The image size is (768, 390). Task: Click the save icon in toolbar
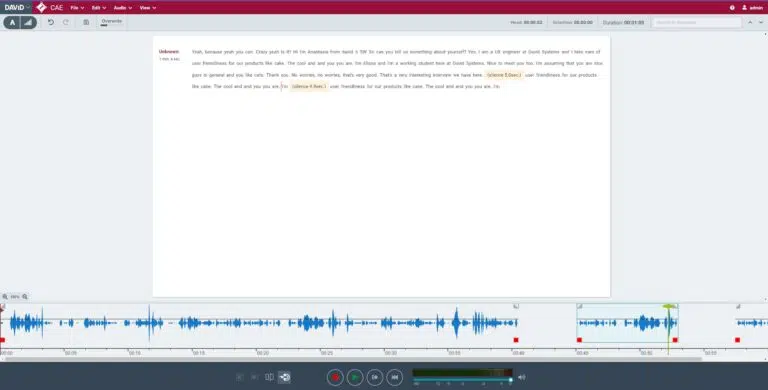tap(86, 22)
